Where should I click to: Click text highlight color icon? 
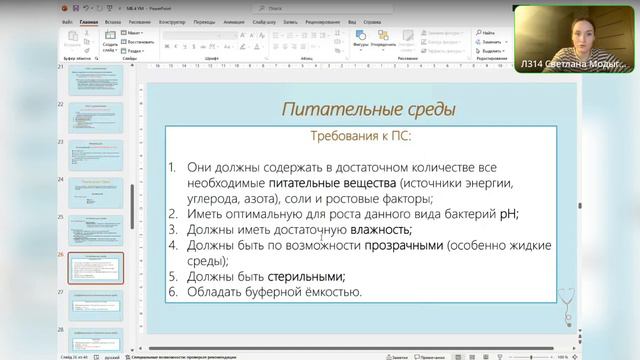pos(243,47)
